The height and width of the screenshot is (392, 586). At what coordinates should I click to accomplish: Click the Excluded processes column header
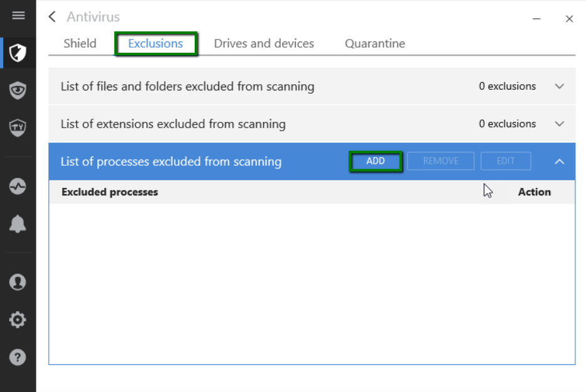pyautogui.click(x=110, y=192)
